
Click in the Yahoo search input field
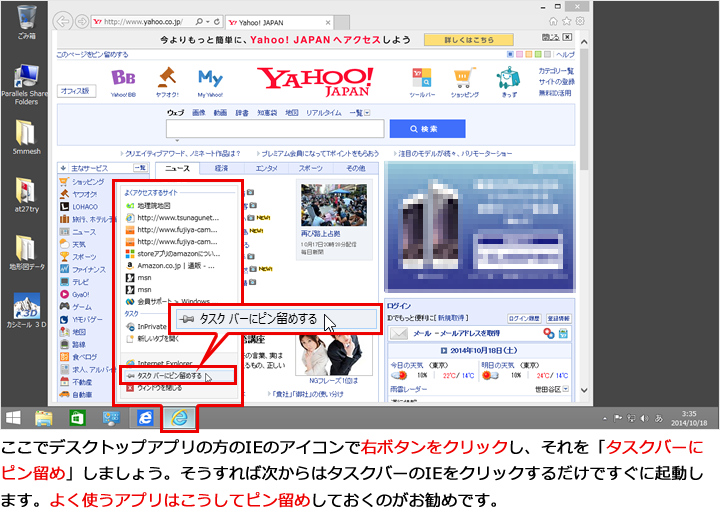click(x=275, y=129)
